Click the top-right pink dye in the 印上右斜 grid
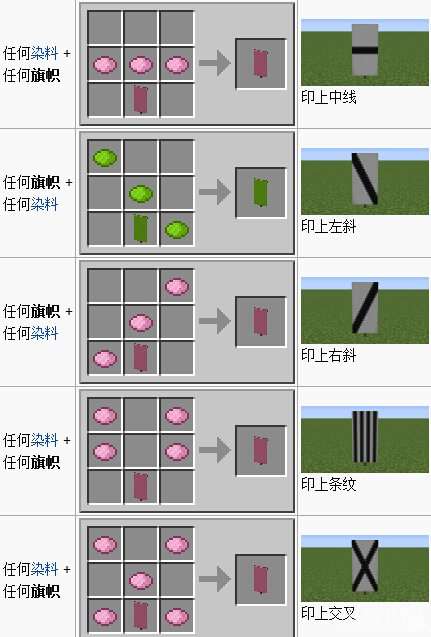The height and width of the screenshot is (637, 431). pyautogui.click(x=177, y=287)
